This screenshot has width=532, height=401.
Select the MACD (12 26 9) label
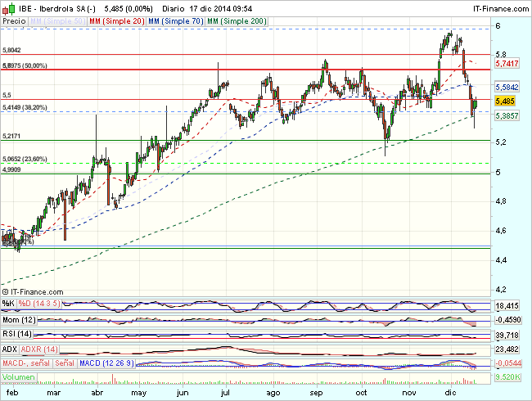coord(106,363)
